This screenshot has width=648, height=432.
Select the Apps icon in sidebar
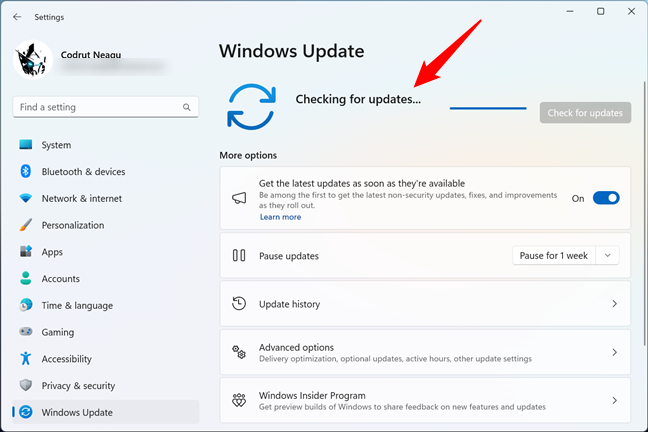point(26,251)
